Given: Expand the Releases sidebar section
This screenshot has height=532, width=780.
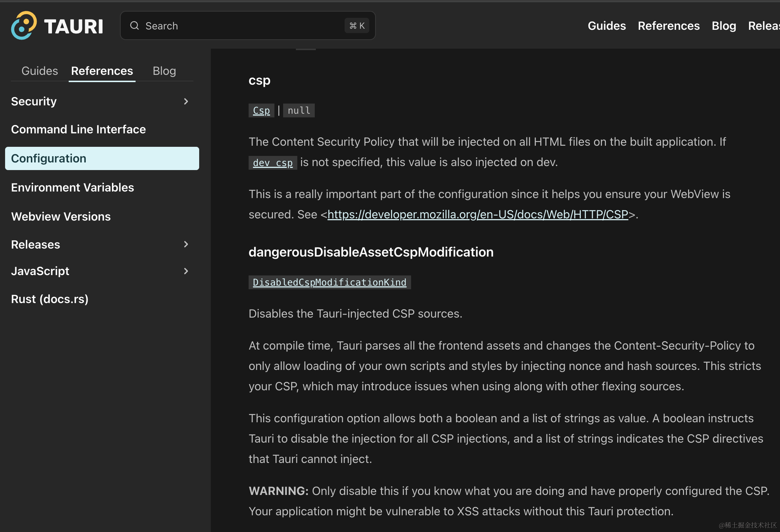Looking at the screenshot, I should 186,244.
